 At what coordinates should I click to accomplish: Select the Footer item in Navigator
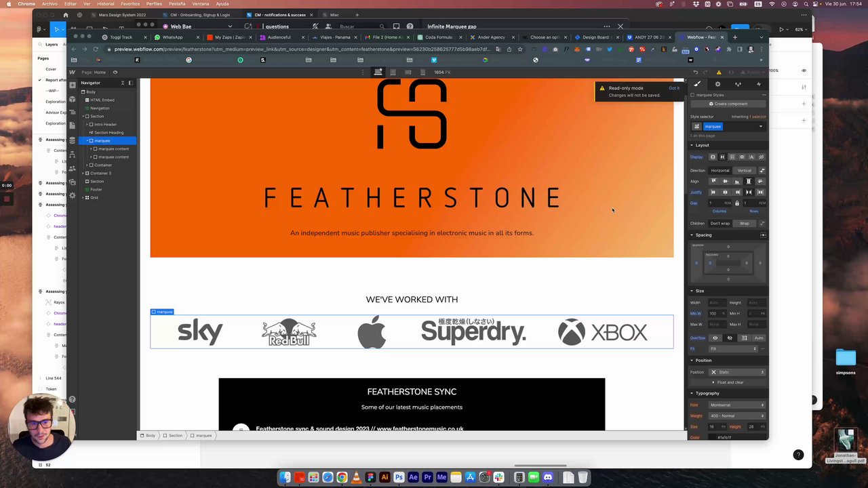(x=96, y=190)
